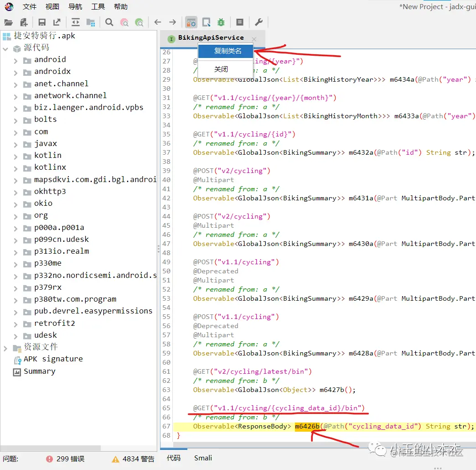476x470 pixels.
Task: Toggle deobfuscation mode button
Action: pyautogui.click(x=191, y=22)
